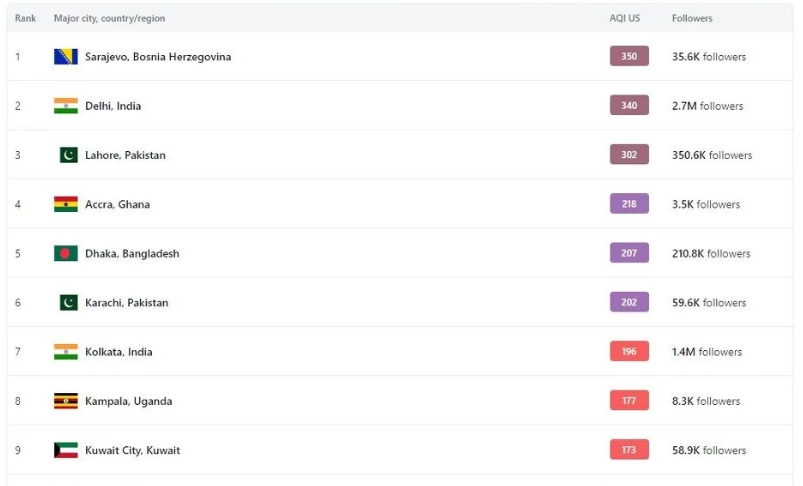The image size is (803, 486).
Task: Click the Kuwait flag icon
Action: [x=66, y=450]
